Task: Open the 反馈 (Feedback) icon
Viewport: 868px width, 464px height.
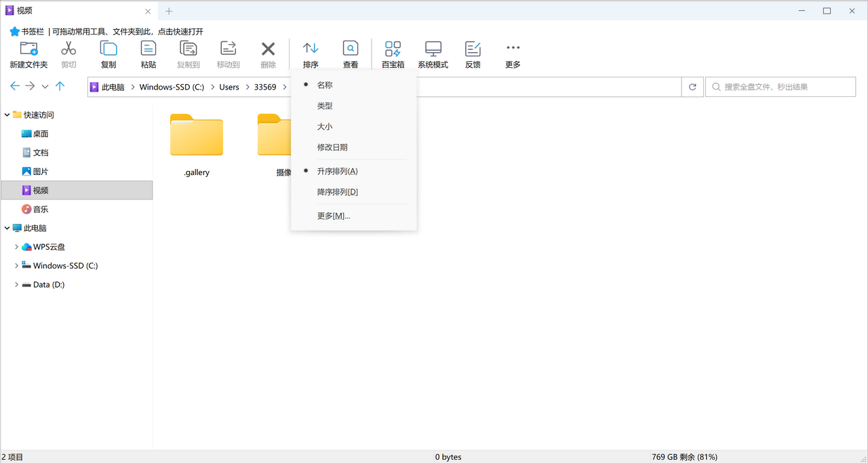Action: pos(473,49)
